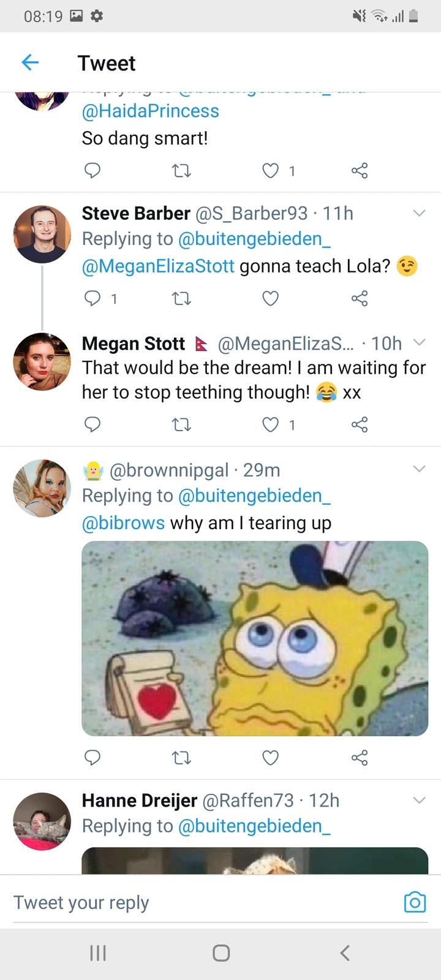Reply to @brownnipgal's SpongeBob tweet
The width and height of the screenshot is (441, 980).
coord(92,758)
